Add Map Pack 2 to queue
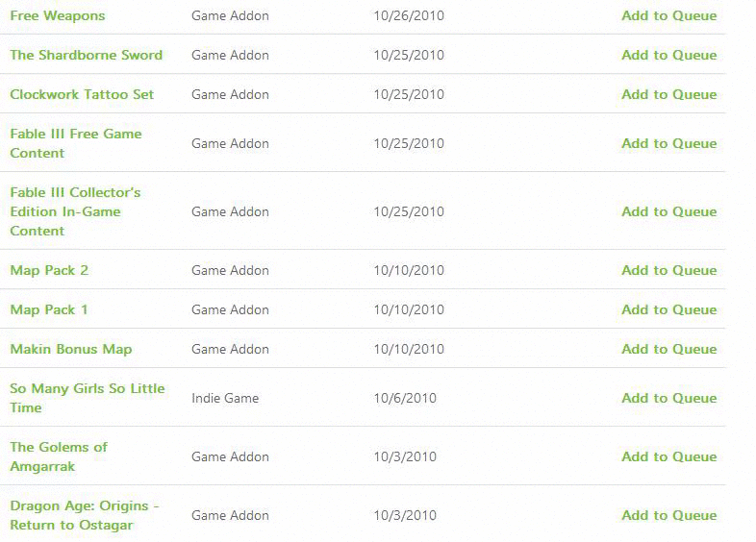The height and width of the screenshot is (542, 756). tap(668, 270)
